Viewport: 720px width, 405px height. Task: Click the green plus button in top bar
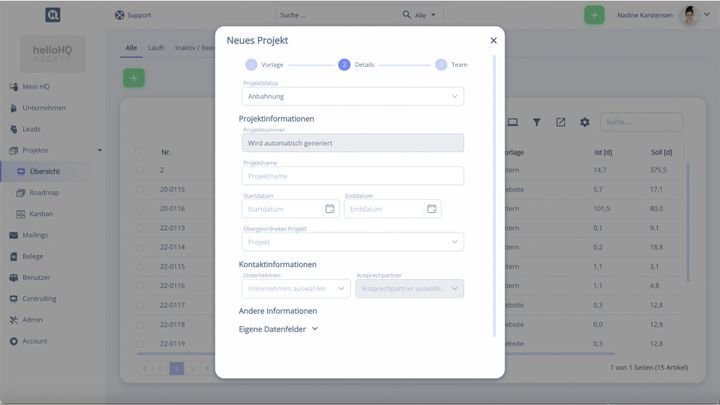[594, 15]
